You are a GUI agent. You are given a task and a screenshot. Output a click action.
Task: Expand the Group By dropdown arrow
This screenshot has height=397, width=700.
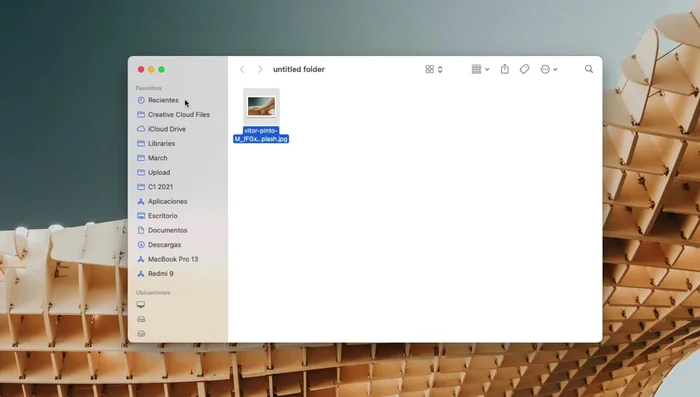(487, 70)
